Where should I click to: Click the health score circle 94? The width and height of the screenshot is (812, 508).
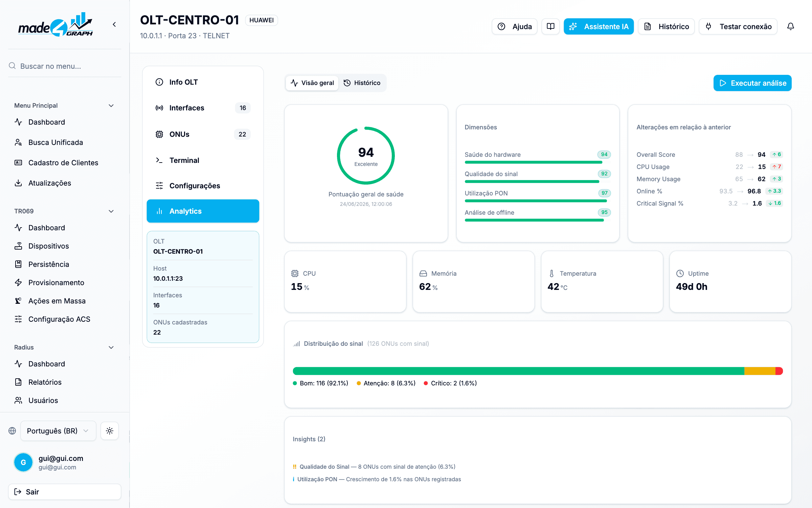coord(366,156)
